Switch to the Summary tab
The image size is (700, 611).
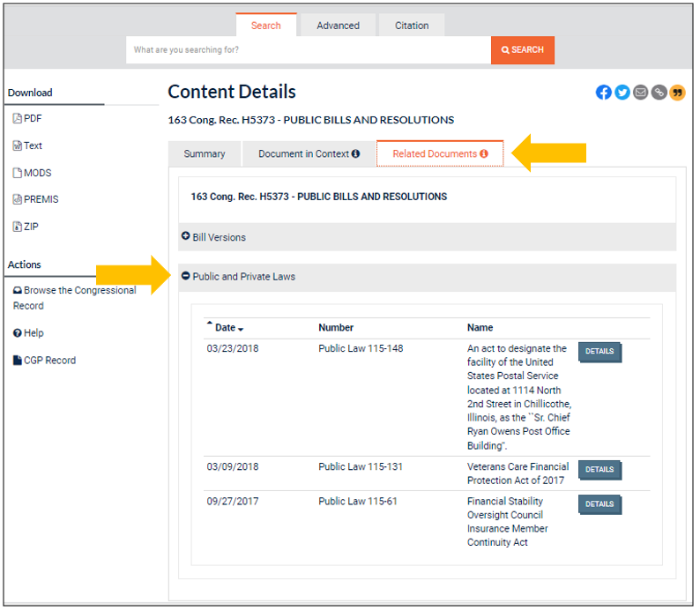205,154
